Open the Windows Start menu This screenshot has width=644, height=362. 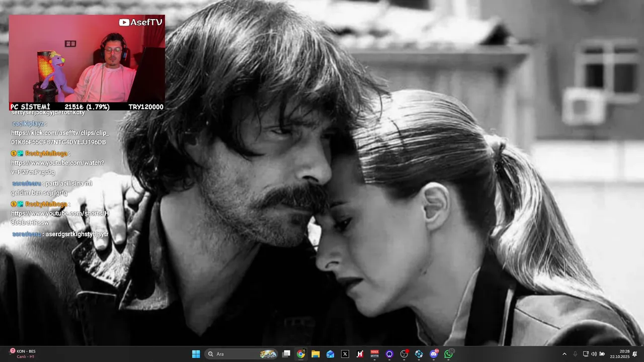[x=196, y=354]
